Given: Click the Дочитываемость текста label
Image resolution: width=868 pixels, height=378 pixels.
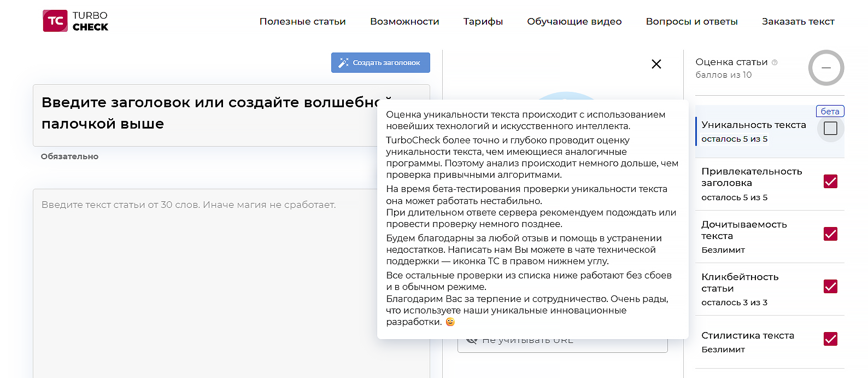Looking at the screenshot, I should pyautogui.click(x=744, y=230).
